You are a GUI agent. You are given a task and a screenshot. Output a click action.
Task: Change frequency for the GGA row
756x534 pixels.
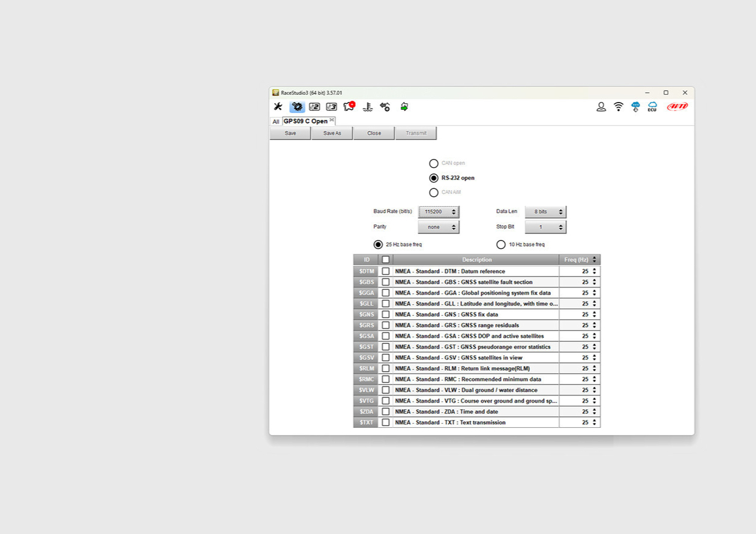click(x=595, y=293)
